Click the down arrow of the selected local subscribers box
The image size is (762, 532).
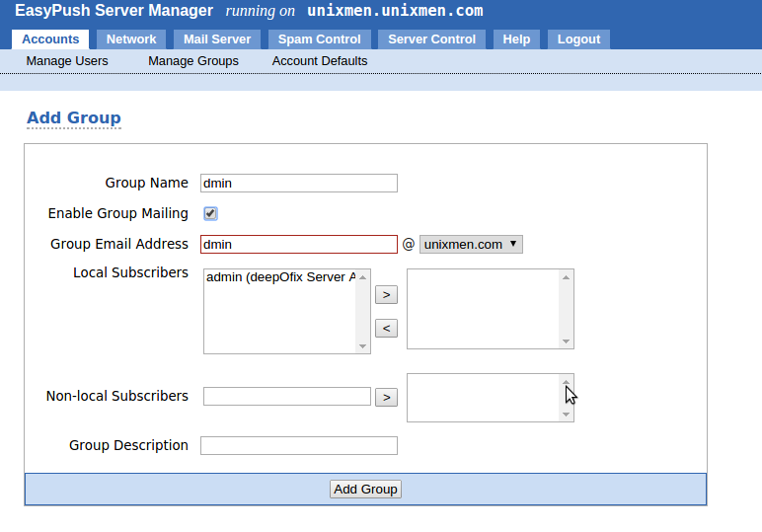point(566,342)
